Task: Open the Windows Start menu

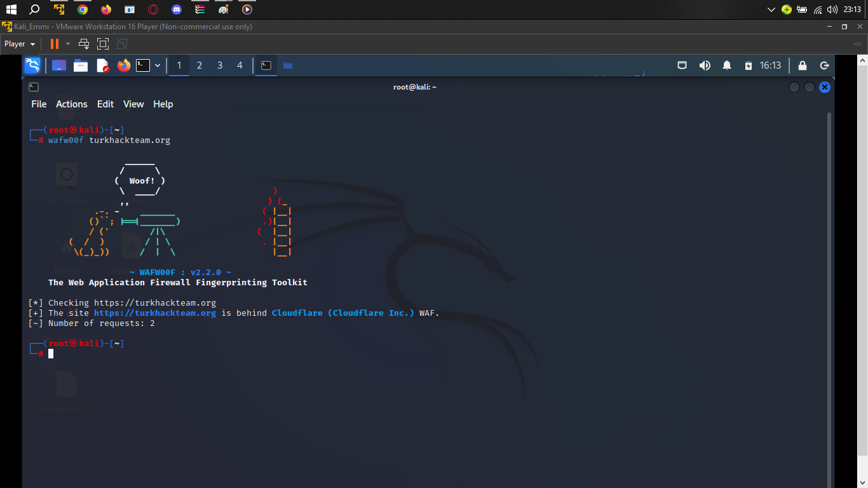Action: [x=11, y=10]
